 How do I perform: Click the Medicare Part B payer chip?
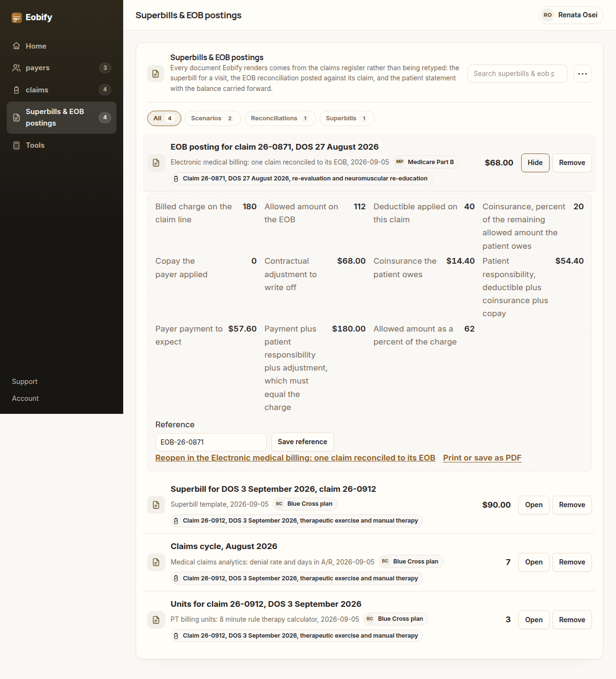[x=426, y=162]
